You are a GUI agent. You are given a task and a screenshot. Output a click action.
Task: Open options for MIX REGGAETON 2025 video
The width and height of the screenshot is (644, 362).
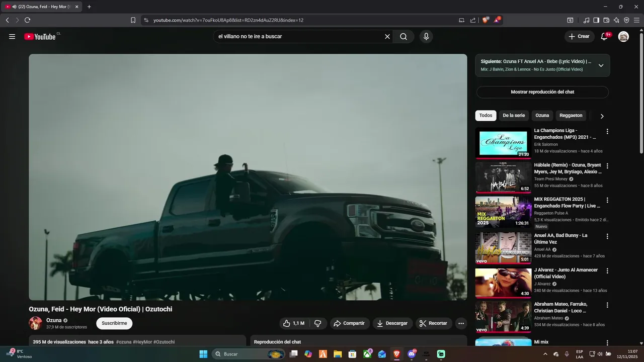pos(607,200)
